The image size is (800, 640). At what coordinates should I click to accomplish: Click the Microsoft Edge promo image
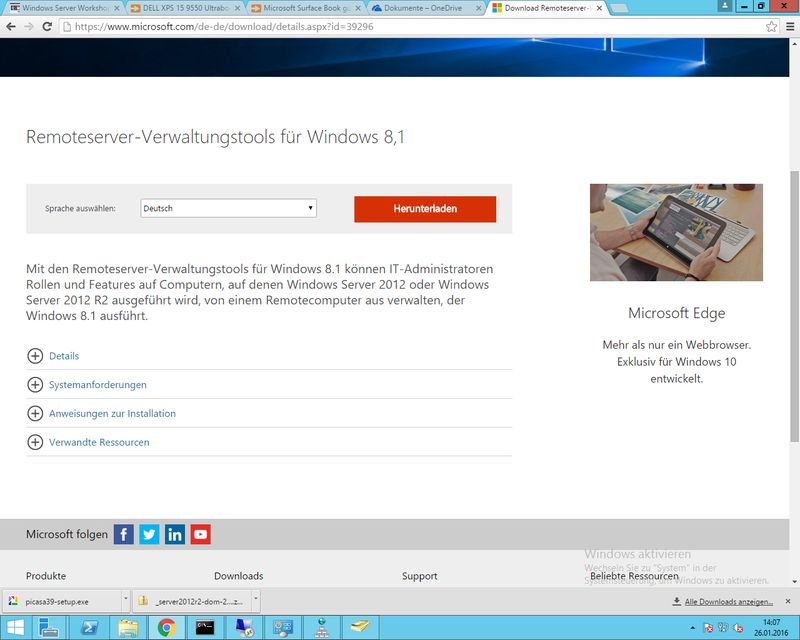coord(676,232)
